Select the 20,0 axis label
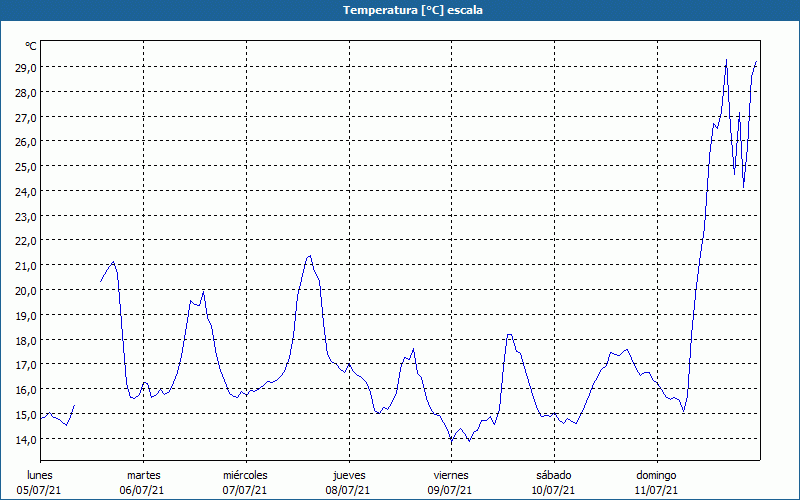The height and width of the screenshot is (500, 800). (26, 291)
